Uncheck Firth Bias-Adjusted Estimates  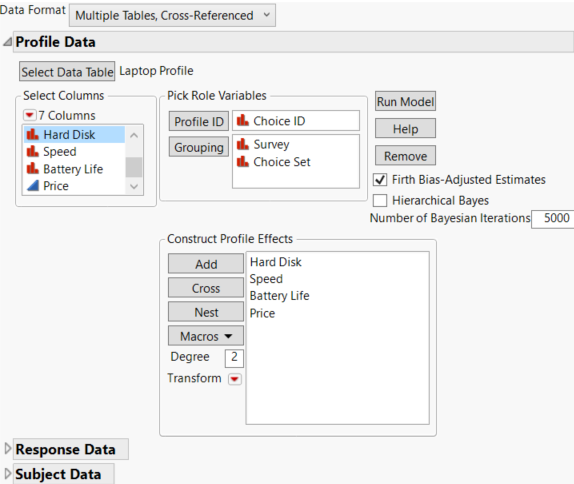tap(380, 180)
